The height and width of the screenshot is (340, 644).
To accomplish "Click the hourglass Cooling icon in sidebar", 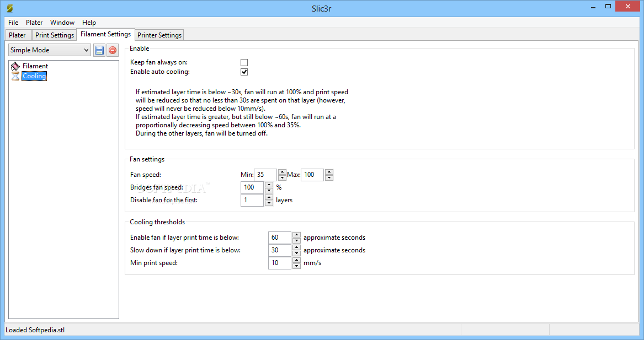I will 15,76.
